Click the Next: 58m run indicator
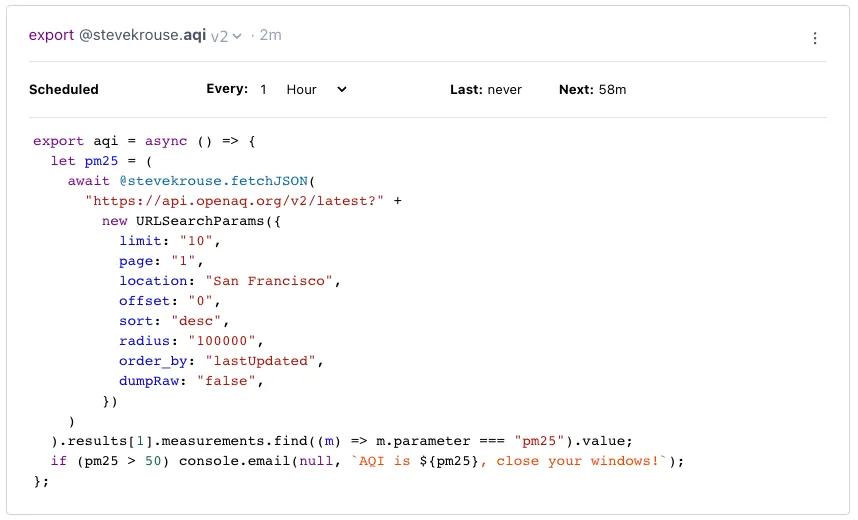The height and width of the screenshot is (520, 858). pyautogui.click(x=592, y=89)
